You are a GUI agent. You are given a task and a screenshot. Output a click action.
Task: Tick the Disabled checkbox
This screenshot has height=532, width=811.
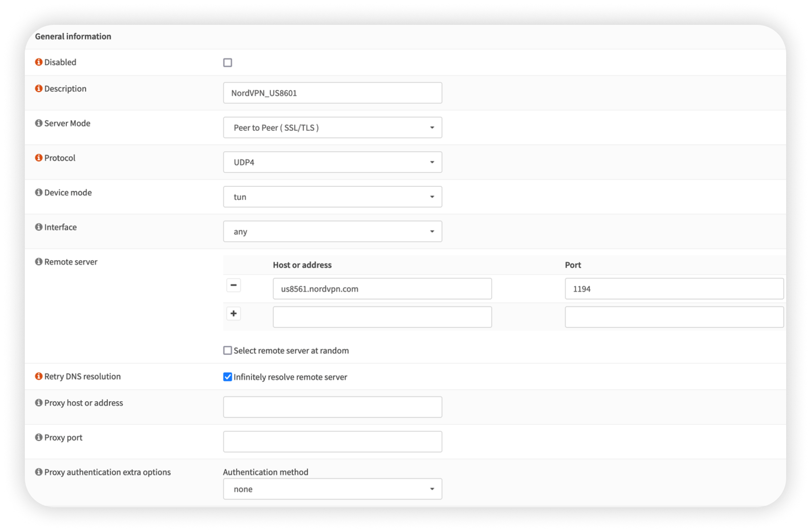pos(228,63)
